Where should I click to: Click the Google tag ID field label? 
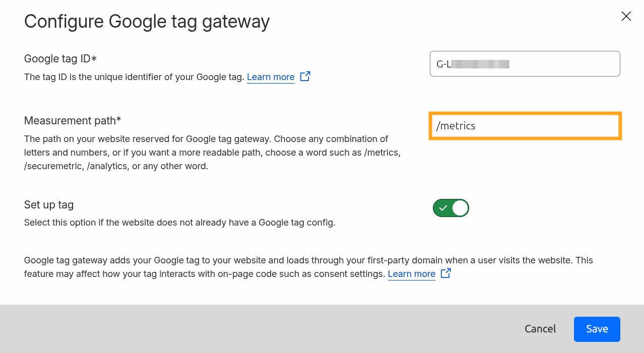coord(60,59)
